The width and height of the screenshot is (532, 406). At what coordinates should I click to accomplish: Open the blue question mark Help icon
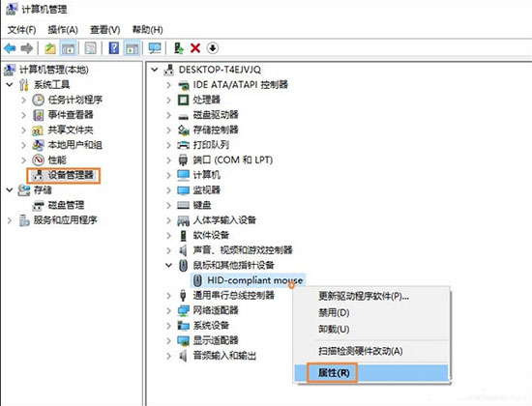coord(114,47)
